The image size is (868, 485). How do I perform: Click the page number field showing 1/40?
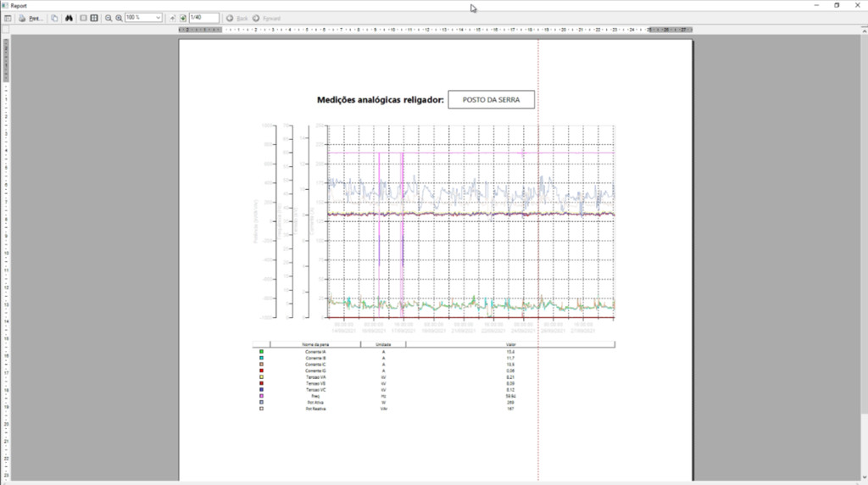203,18
